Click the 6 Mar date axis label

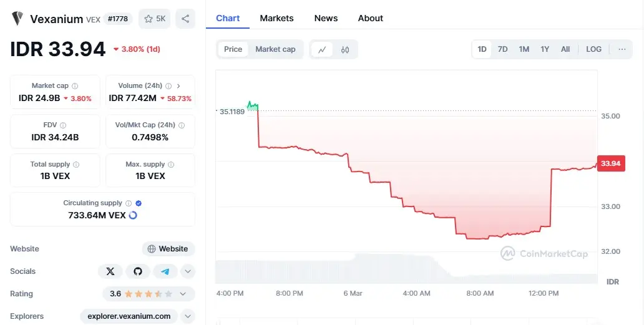pos(353,293)
